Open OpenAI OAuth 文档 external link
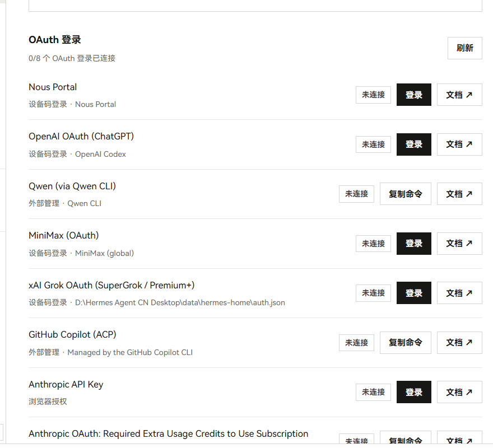This screenshot has width=493, height=448. pyautogui.click(x=459, y=144)
